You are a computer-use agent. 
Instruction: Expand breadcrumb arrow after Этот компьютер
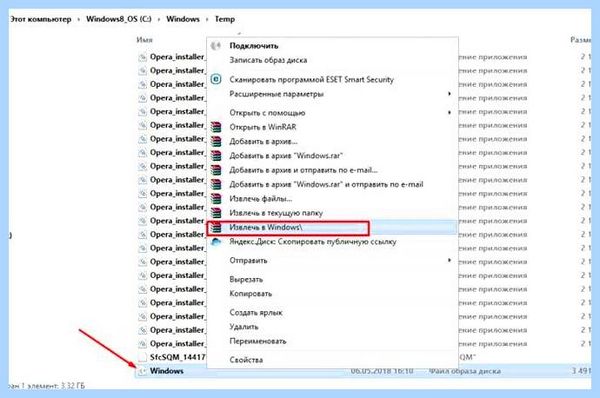(x=79, y=20)
